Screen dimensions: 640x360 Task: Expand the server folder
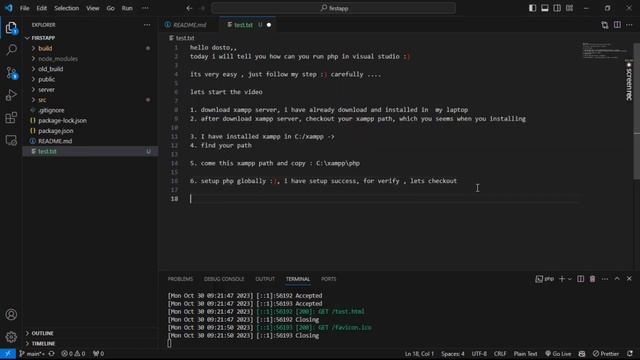tap(91, 89)
